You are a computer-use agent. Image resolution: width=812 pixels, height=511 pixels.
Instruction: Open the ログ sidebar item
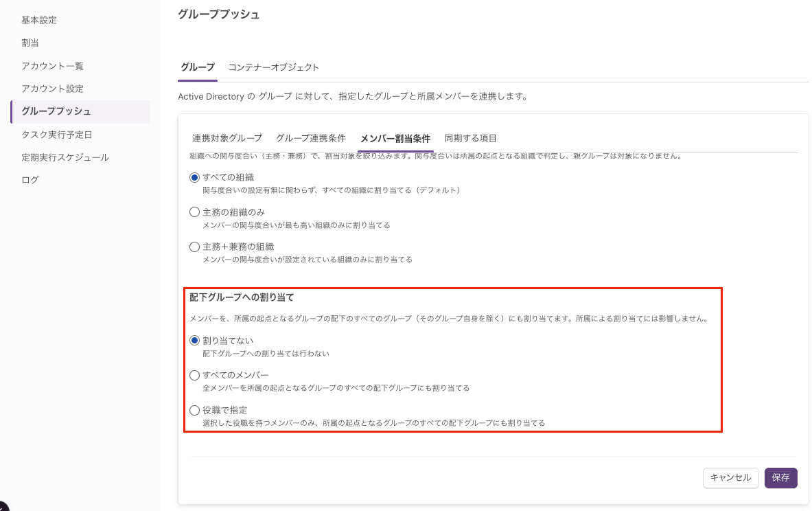tap(30, 180)
